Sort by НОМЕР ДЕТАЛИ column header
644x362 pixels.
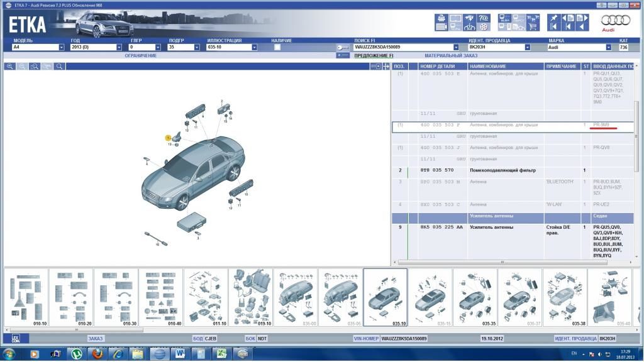(x=442, y=66)
